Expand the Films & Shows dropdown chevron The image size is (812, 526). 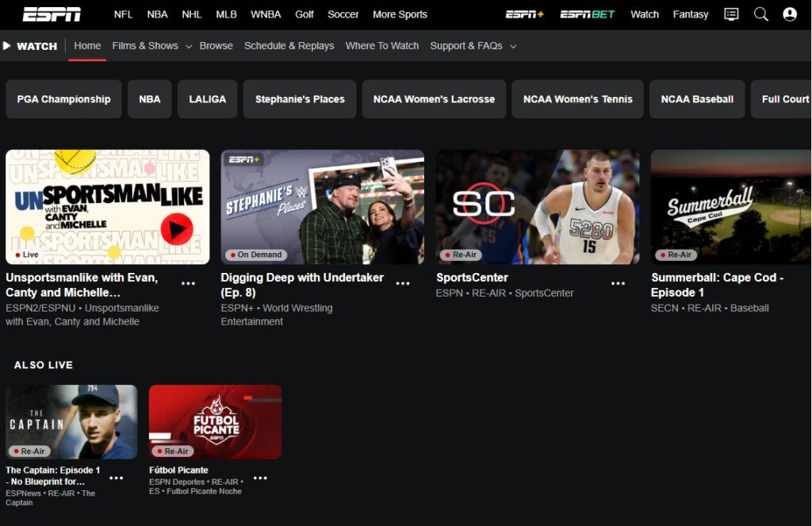pos(189,47)
